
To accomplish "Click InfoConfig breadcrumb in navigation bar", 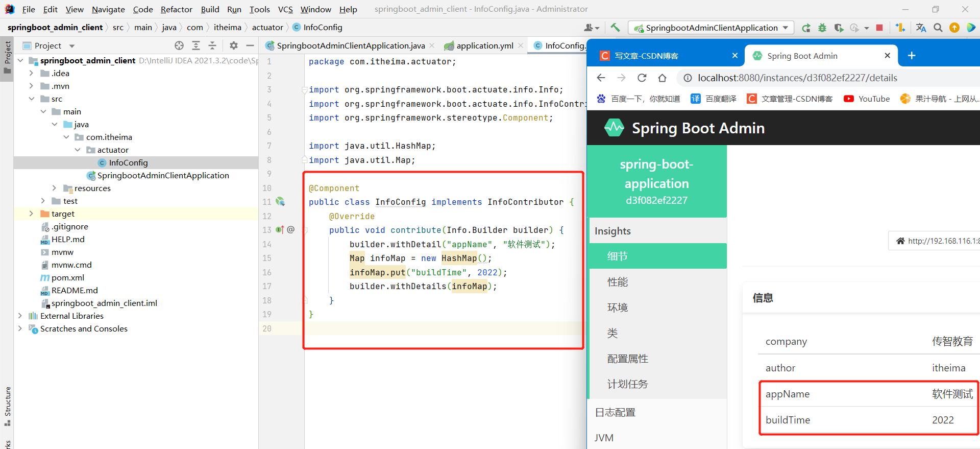I will (317, 27).
